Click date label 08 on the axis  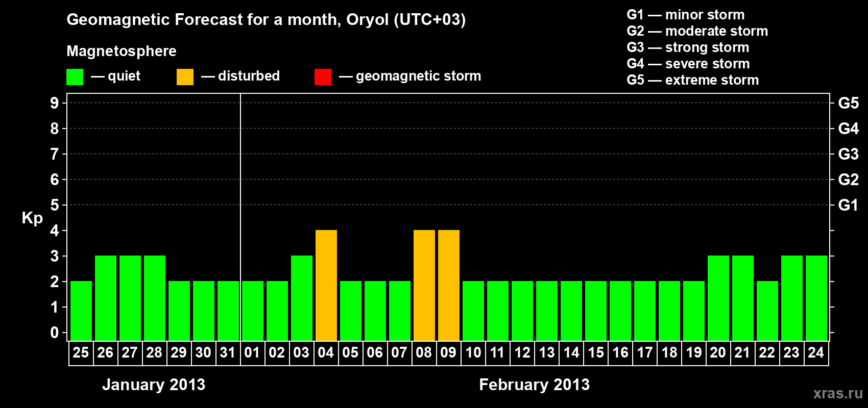tap(424, 352)
